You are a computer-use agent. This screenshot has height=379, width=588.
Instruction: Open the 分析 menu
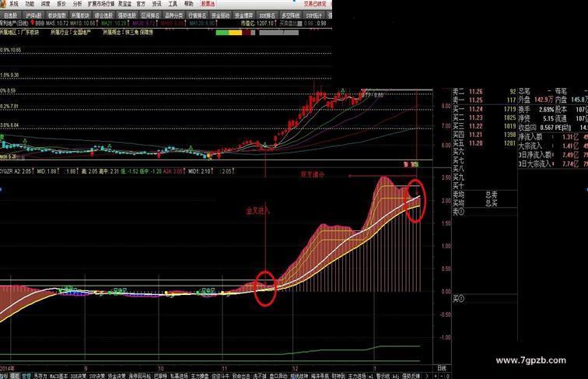77,4
